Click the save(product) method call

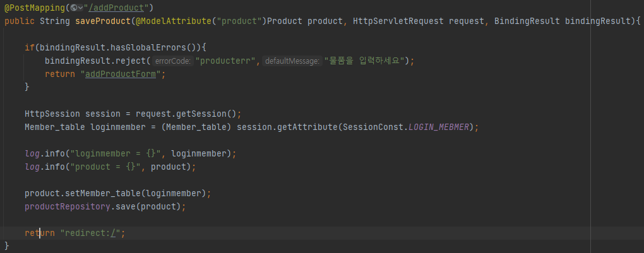[x=148, y=206]
